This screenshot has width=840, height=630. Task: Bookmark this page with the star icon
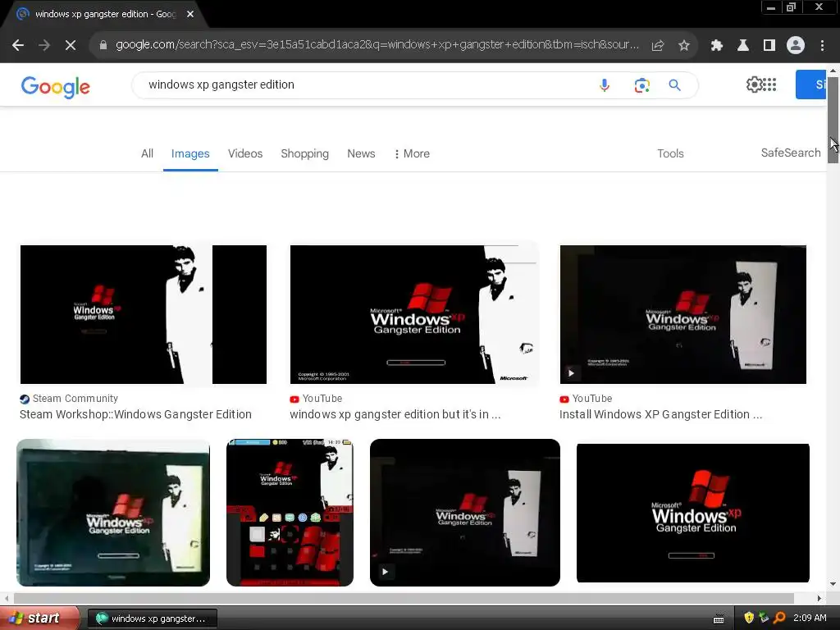coord(683,46)
